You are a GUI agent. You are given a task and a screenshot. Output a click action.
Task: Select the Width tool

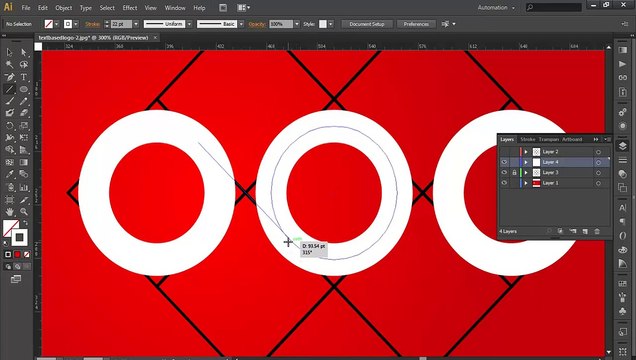point(10,138)
